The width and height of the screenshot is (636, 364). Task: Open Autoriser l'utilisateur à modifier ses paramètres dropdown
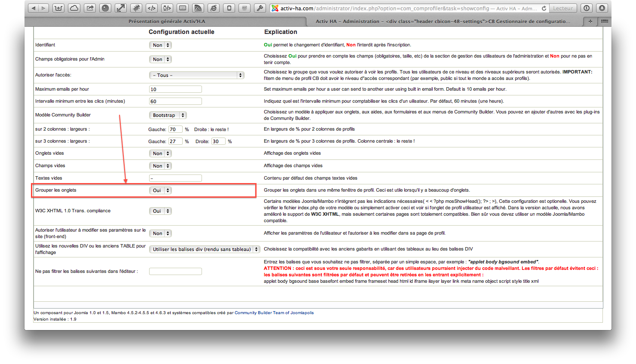pyautogui.click(x=160, y=233)
